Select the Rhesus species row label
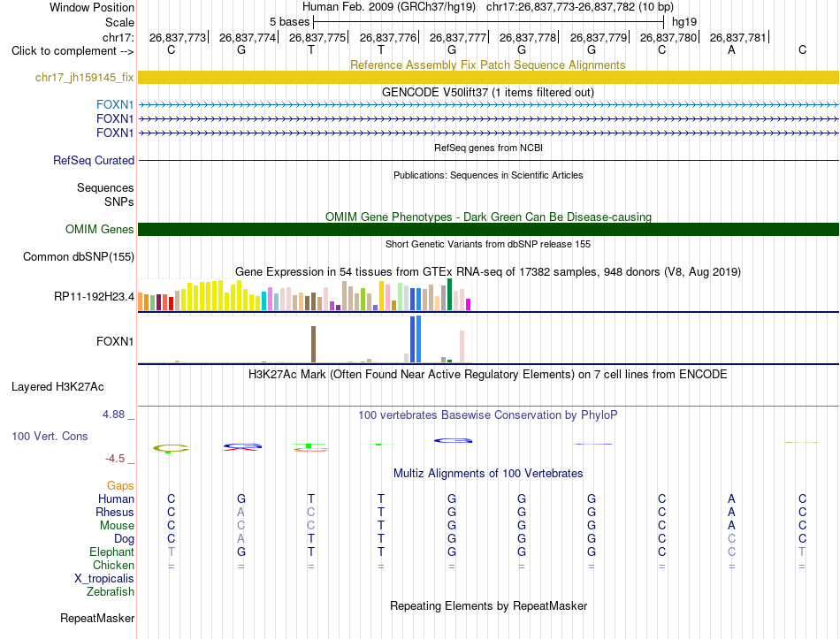 [115, 512]
